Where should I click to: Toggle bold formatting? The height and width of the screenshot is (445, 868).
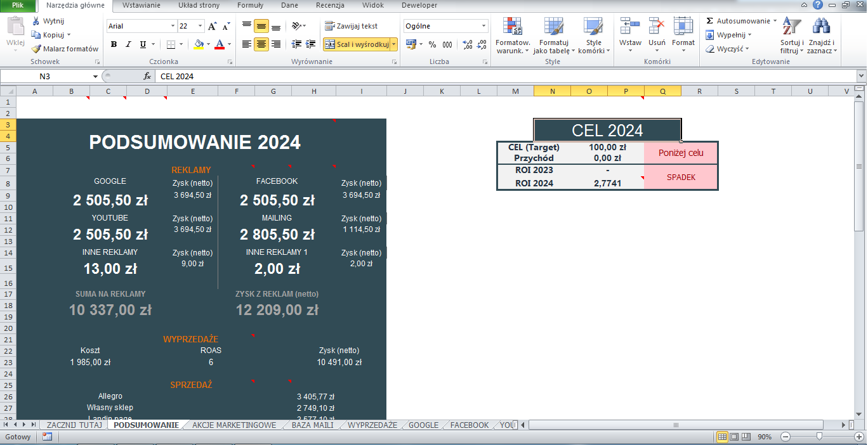point(114,44)
